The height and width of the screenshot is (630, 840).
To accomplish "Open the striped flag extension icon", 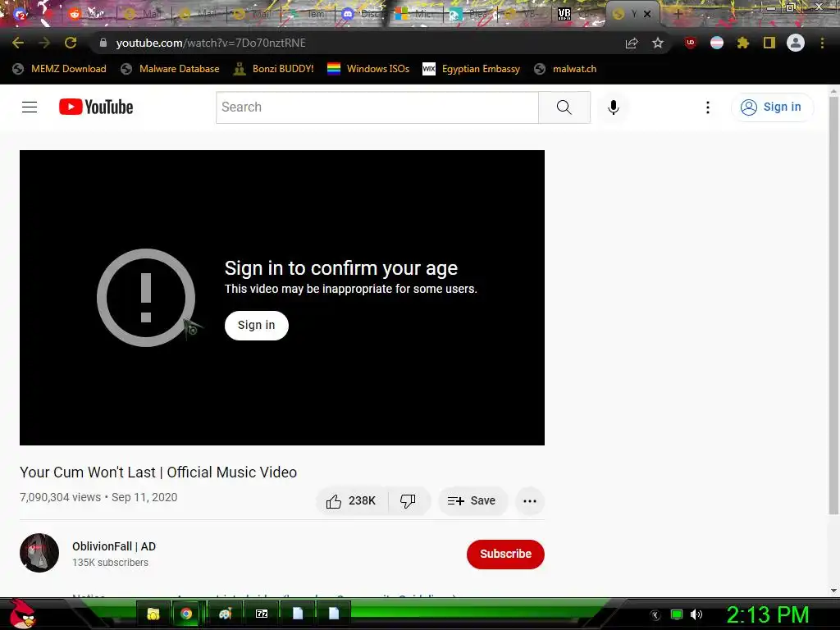I will pos(717,43).
